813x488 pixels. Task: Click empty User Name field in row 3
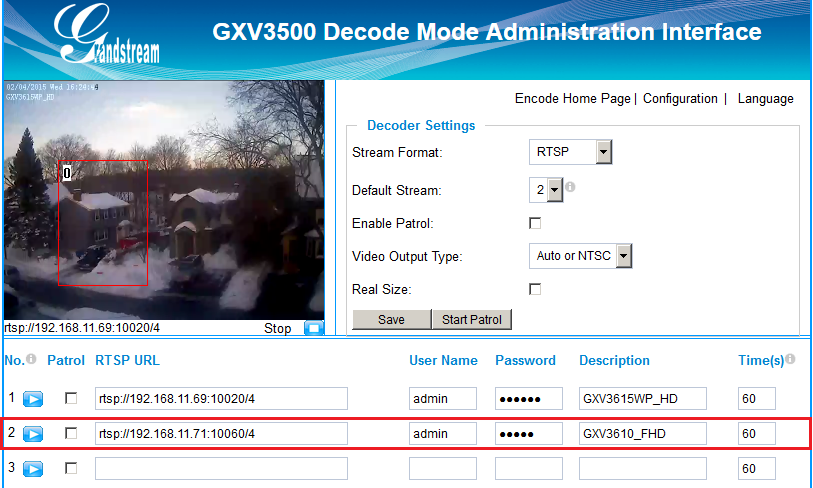coord(443,468)
